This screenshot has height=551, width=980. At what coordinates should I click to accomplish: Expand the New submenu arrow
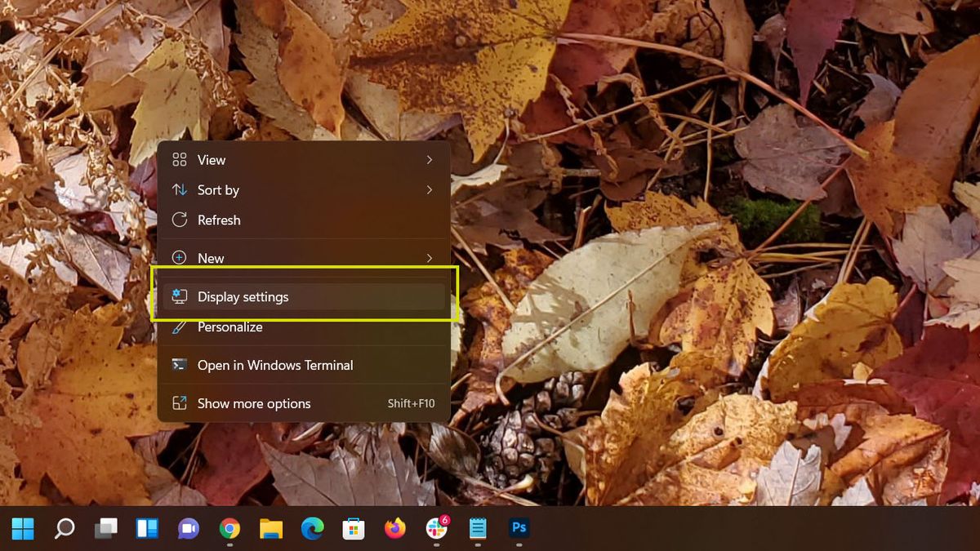[430, 258]
